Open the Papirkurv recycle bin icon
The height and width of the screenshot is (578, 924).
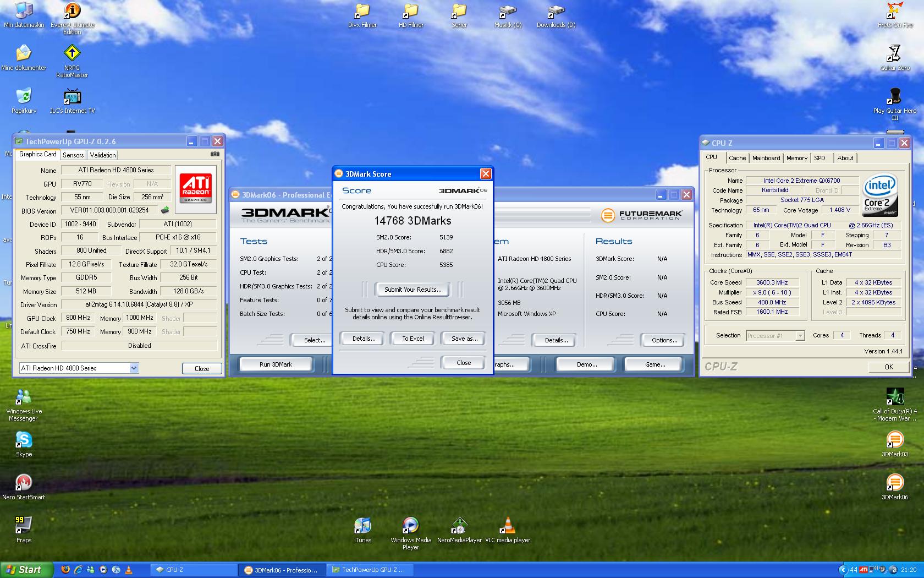click(x=24, y=96)
